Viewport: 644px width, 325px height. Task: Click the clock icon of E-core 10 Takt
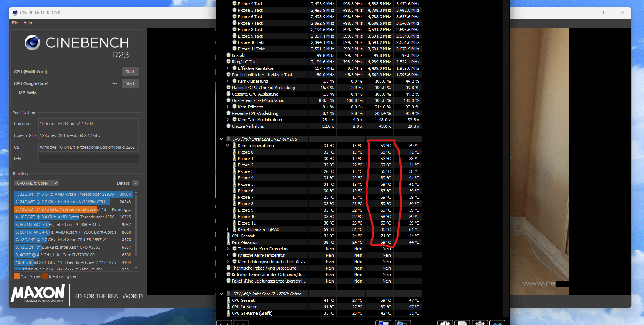(234, 42)
